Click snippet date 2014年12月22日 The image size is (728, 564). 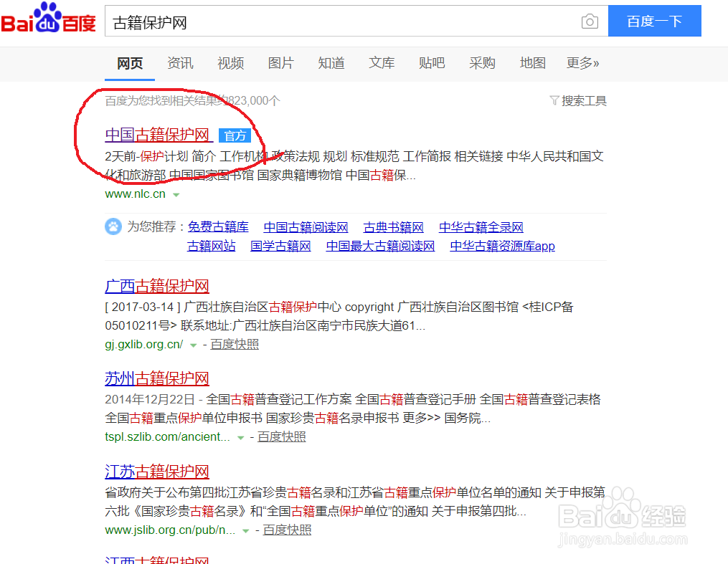point(150,399)
